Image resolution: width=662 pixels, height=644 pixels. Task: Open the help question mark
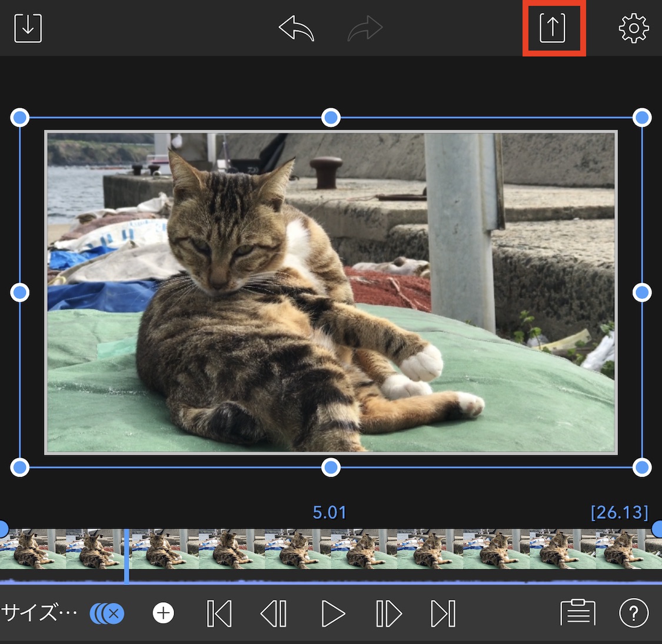634,613
